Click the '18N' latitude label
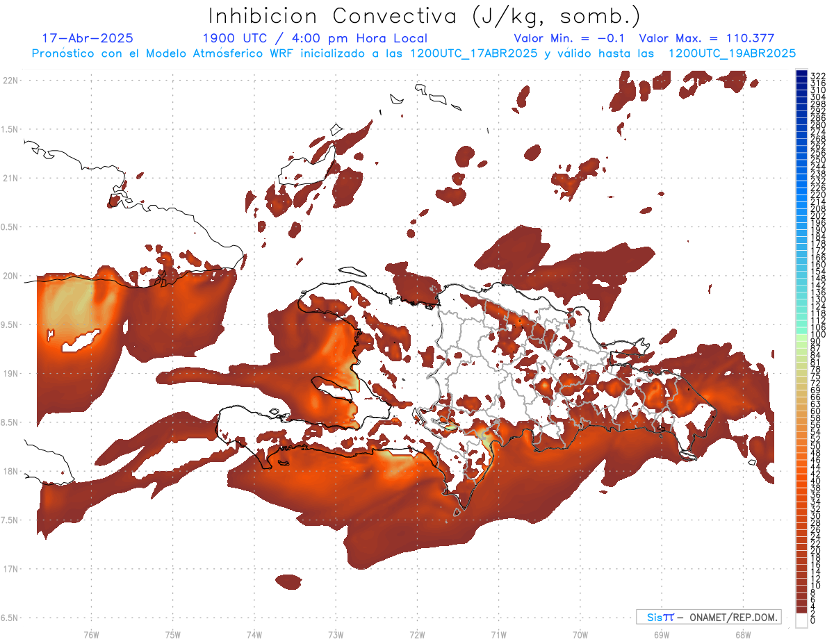The height and width of the screenshot is (644, 834). tap(10, 471)
